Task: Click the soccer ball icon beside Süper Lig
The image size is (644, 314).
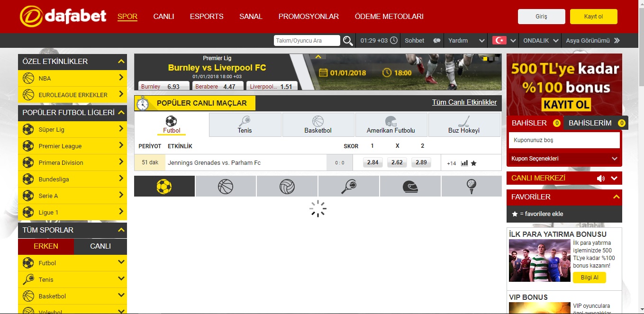Action: tap(28, 129)
